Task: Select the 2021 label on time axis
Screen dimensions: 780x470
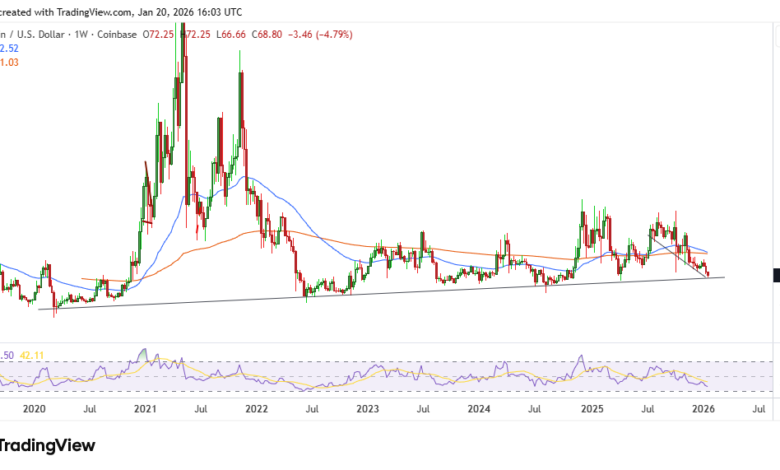Action: pyautogui.click(x=146, y=408)
